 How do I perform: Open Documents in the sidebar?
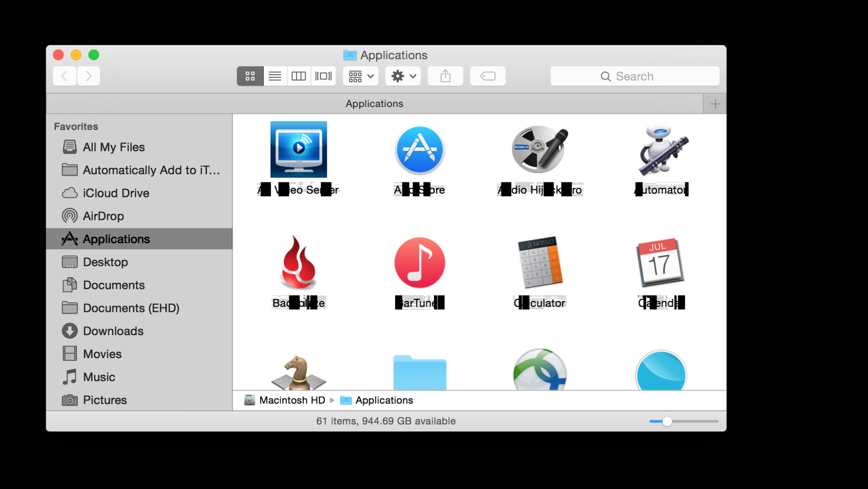(x=139, y=285)
